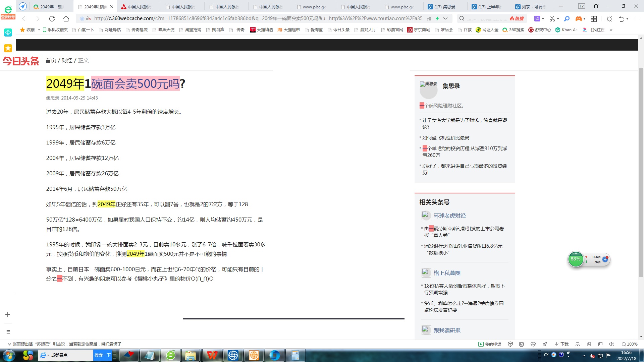Expand more bookmarks with double chevron
The height and width of the screenshot is (362, 644).
pyautogui.click(x=611, y=30)
